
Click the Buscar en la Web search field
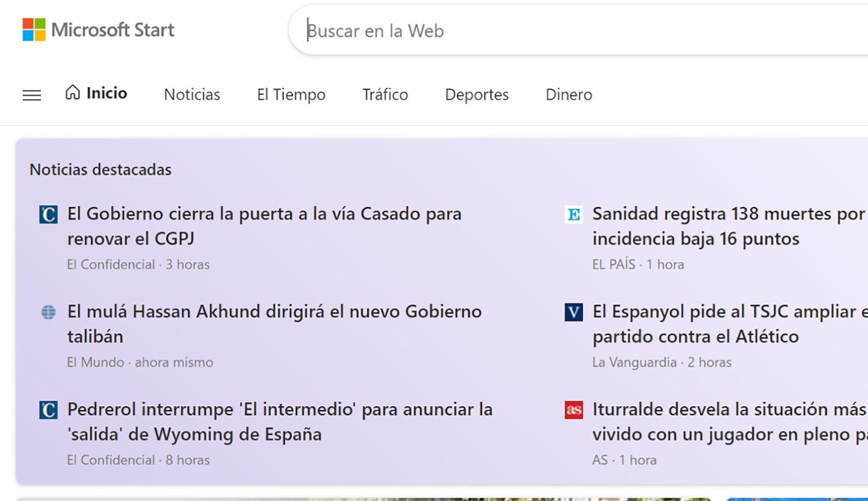[458, 31]
